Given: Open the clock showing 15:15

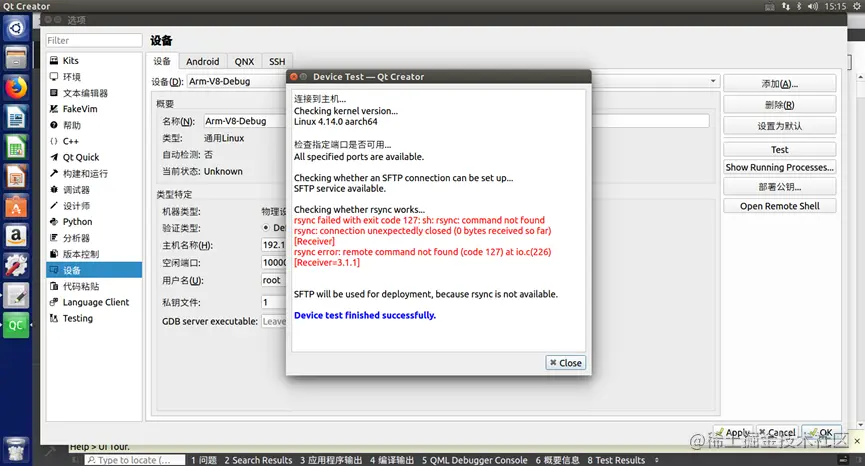Looking at the screenshot, I should click(x=835, y=6).
